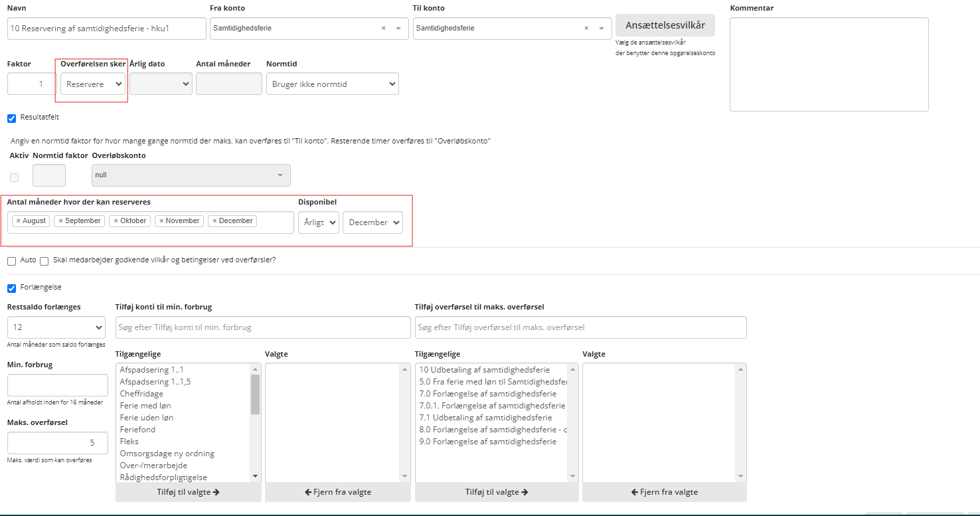980x516 pixels.
Task: Uncheck the Forlængelse checkbox
Action: point(11,288)
